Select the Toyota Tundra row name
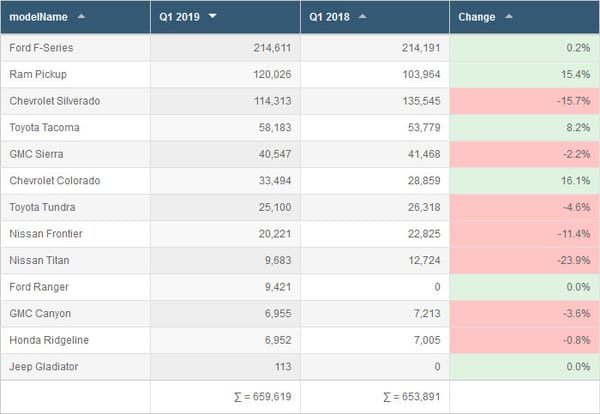600x414 pixels. [42, 207]
